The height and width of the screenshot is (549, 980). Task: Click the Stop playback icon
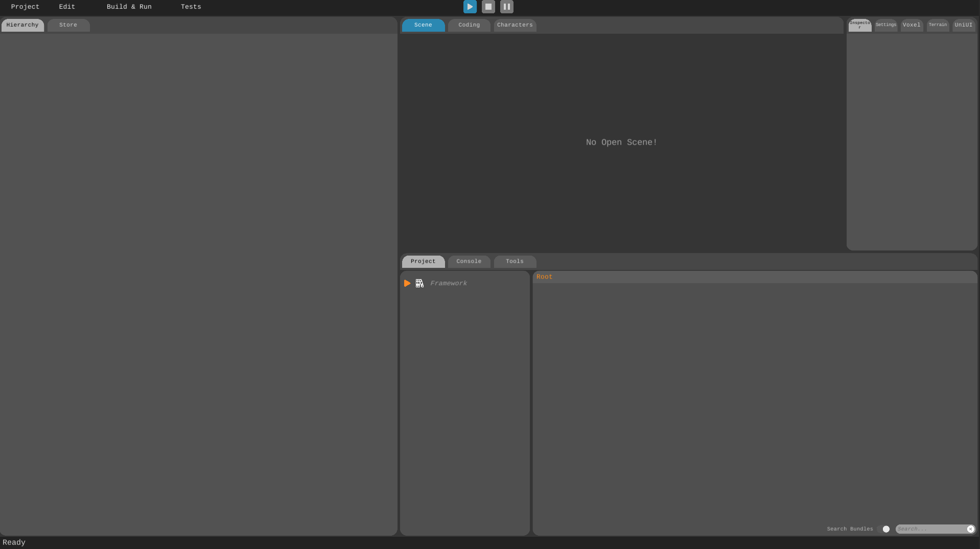488,7
